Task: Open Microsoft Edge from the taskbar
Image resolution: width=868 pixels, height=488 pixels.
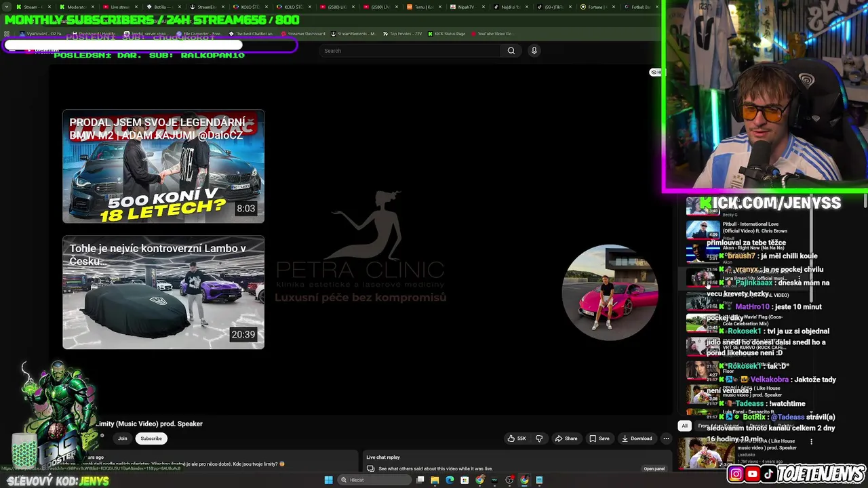Action: (450, 480)
